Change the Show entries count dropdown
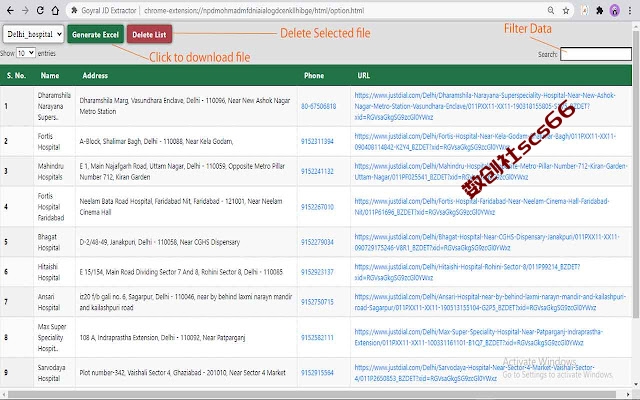Screen dimensions: 640x400 26,53
